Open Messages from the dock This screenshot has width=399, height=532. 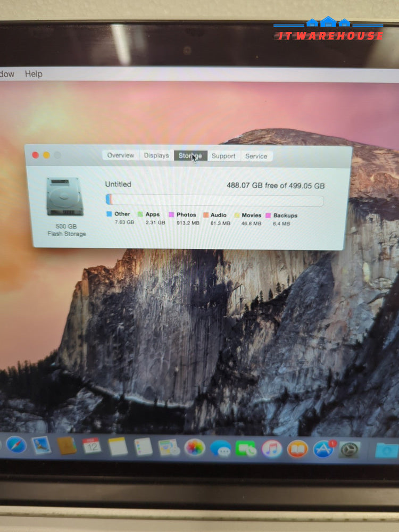220,448
